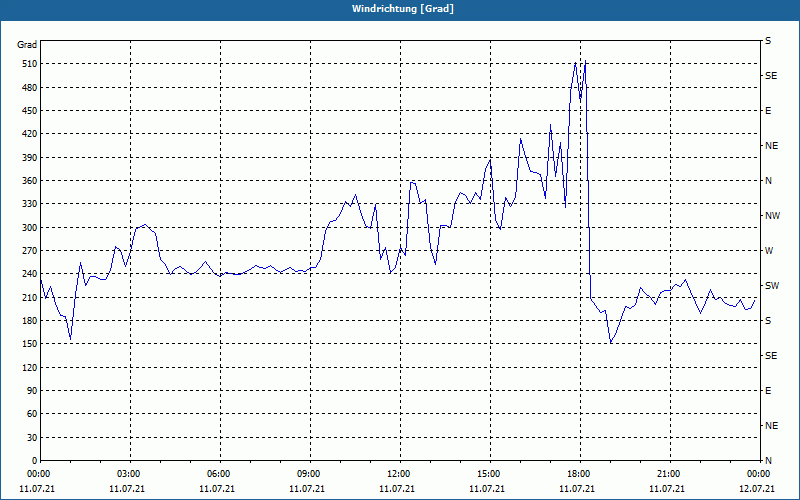Click the 30 degree axis label
Screen dimensions: 800x500
point(33,438)
